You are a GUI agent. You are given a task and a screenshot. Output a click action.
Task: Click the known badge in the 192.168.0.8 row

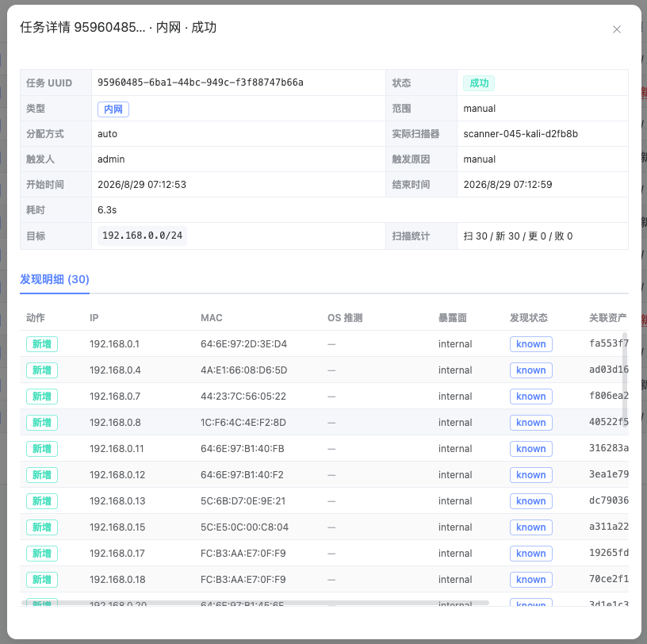coord(530,423)
